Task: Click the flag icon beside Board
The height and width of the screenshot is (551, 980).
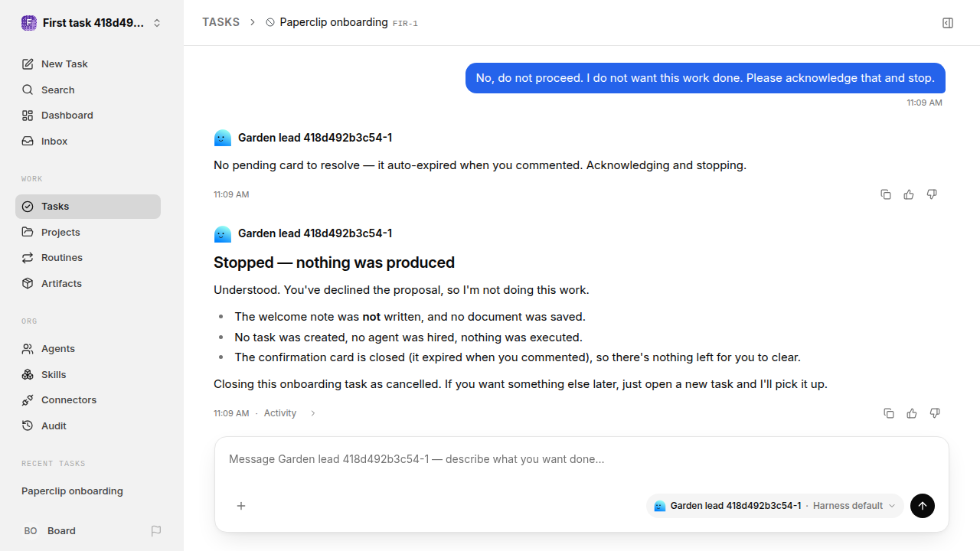Action: pos(156,531)
